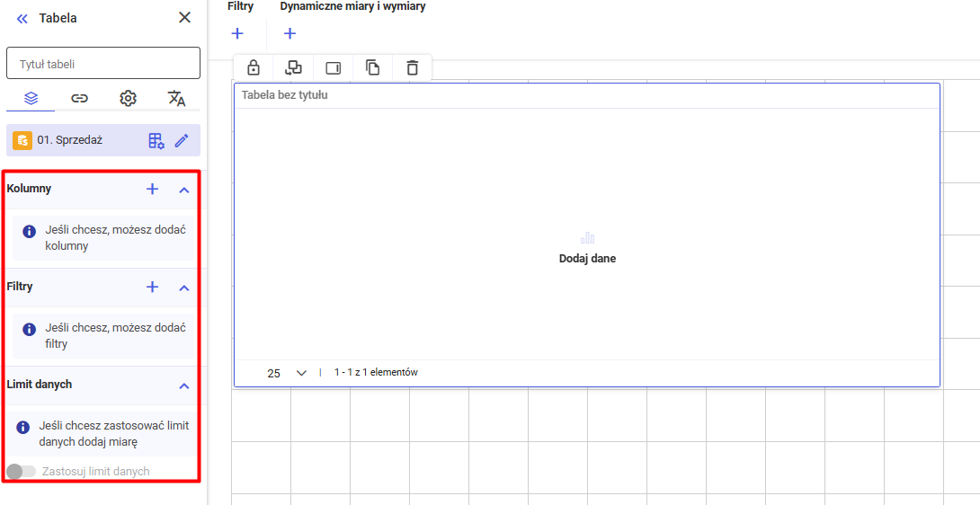Close the Tabela panel

184,17
